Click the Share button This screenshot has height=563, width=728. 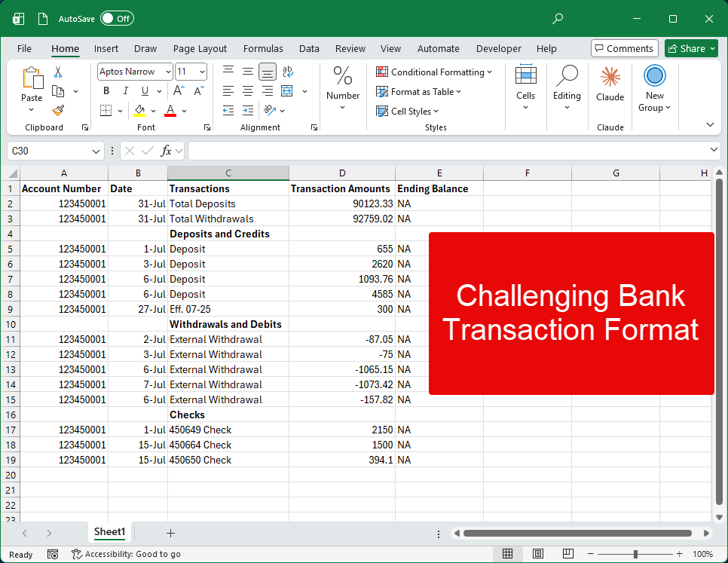[691, 48]
